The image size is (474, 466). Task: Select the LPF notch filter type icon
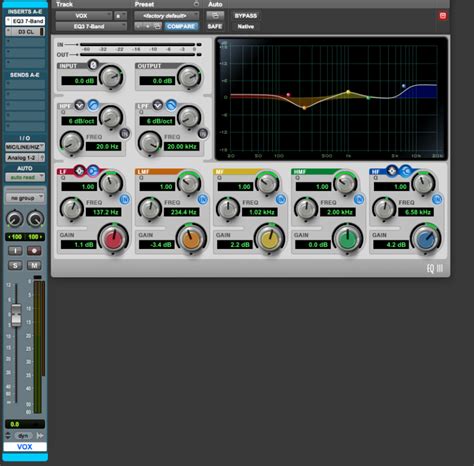pyautogui.click(x=158, y=105)
